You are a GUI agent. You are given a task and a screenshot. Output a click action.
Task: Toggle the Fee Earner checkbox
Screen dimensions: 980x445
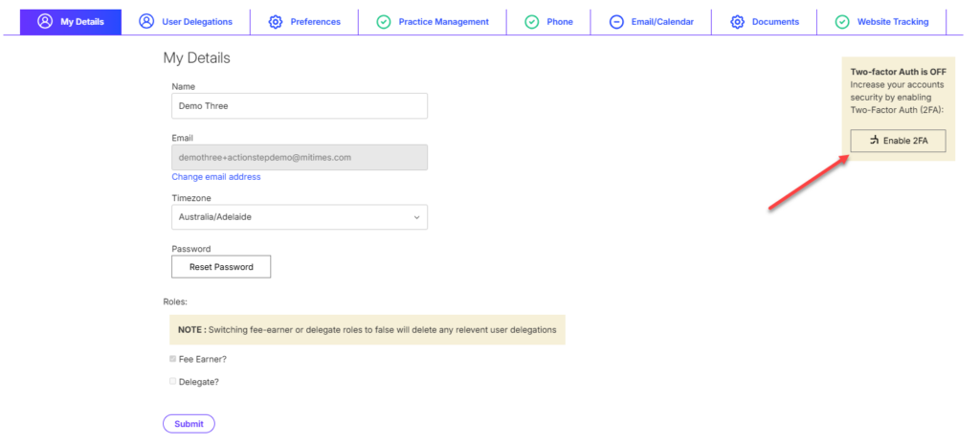173,359
